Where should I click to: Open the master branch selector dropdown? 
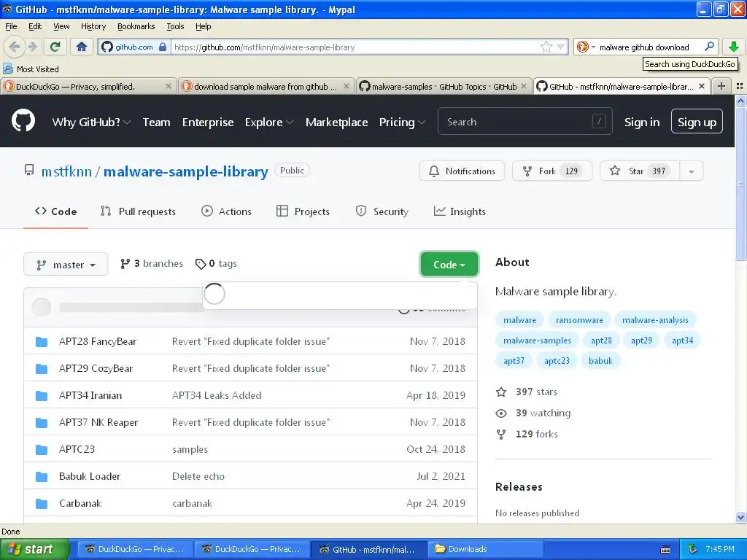[66, 264]
